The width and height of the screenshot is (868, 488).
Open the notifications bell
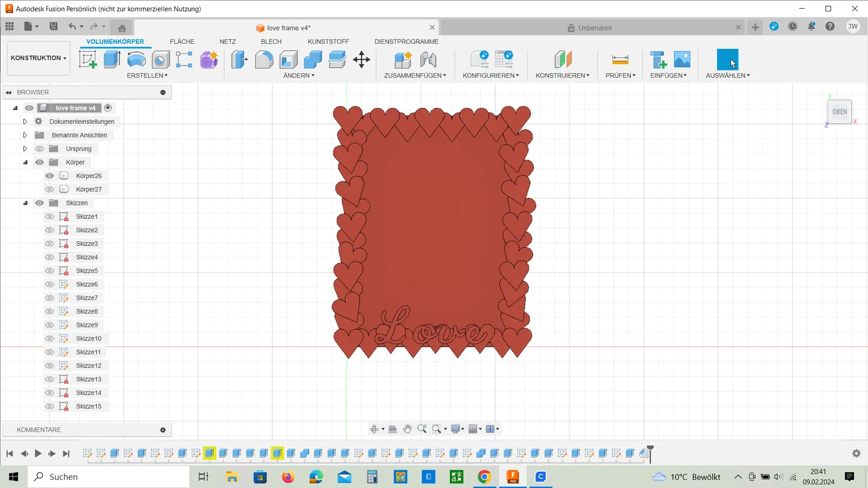coord(812,27)
